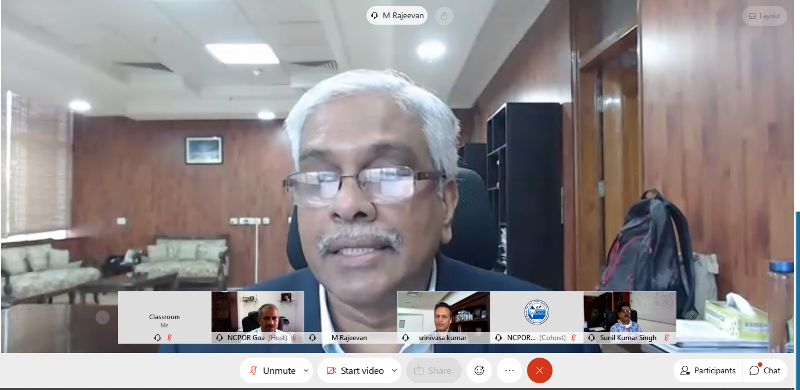Image resolution: width=800 pixels, height=390 pixels.
Task: Open the reactions emoji icon
Action: click(479, 371)
